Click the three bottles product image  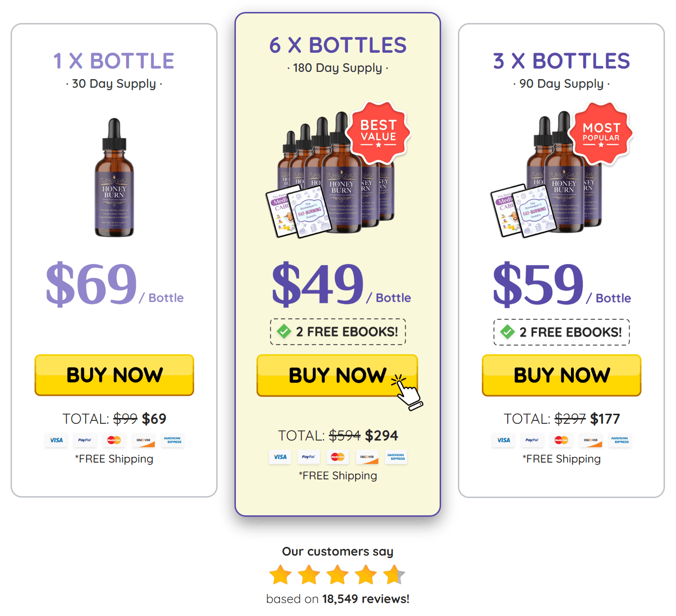(x=547, y=175)
